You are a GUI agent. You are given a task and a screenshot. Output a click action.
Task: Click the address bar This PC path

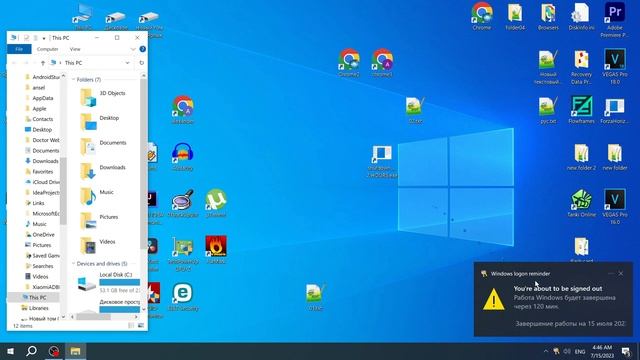[x=73, y=63]
